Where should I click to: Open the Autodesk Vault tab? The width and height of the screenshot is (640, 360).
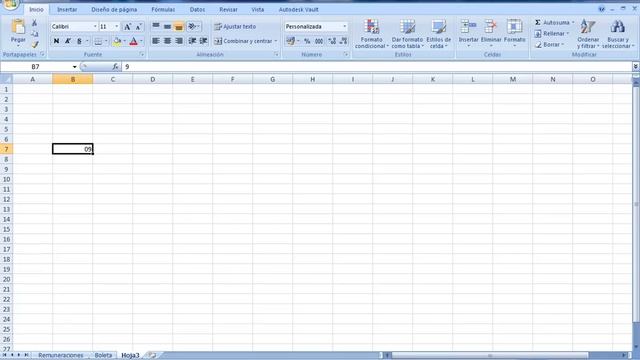coord(298,9)
